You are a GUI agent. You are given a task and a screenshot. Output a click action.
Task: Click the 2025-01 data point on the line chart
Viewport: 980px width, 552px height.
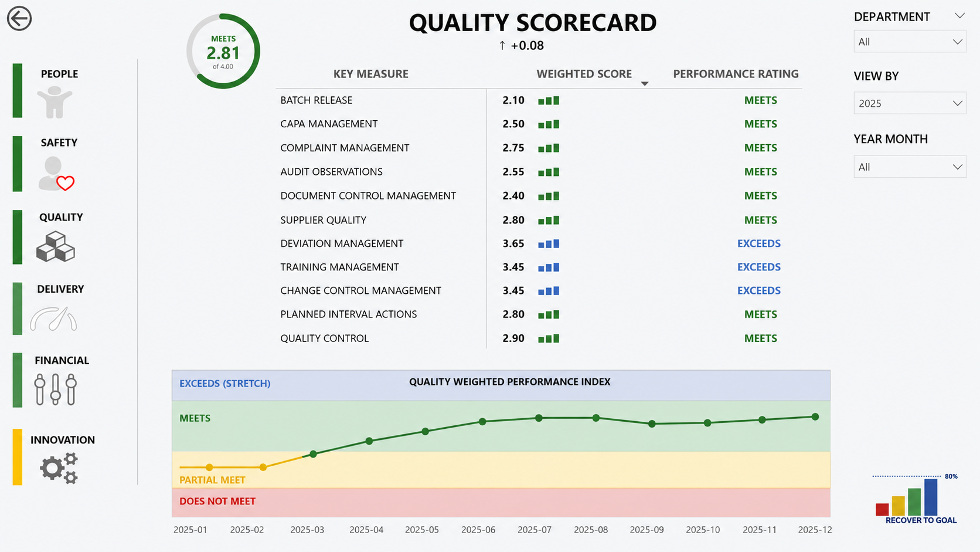click(x=209, y=468)
